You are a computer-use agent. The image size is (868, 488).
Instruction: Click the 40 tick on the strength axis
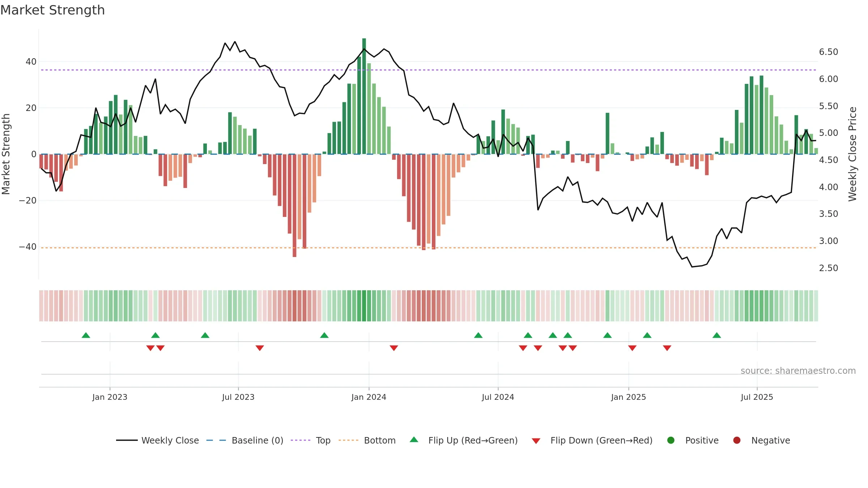coord(31,62)
